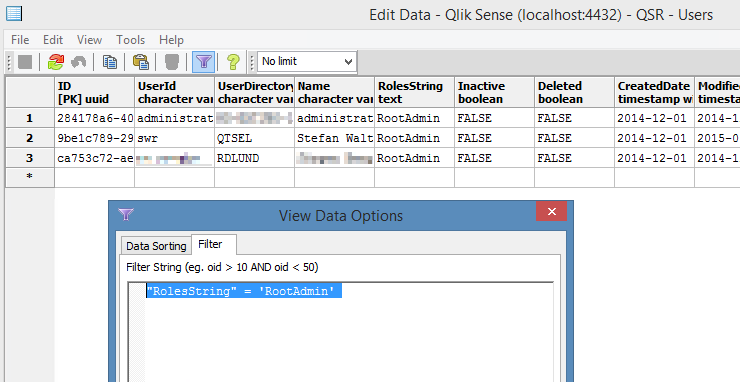The width and height of the screenshot is (740, 382).
Task: Select the Name column header
Action: pos(335,92)
